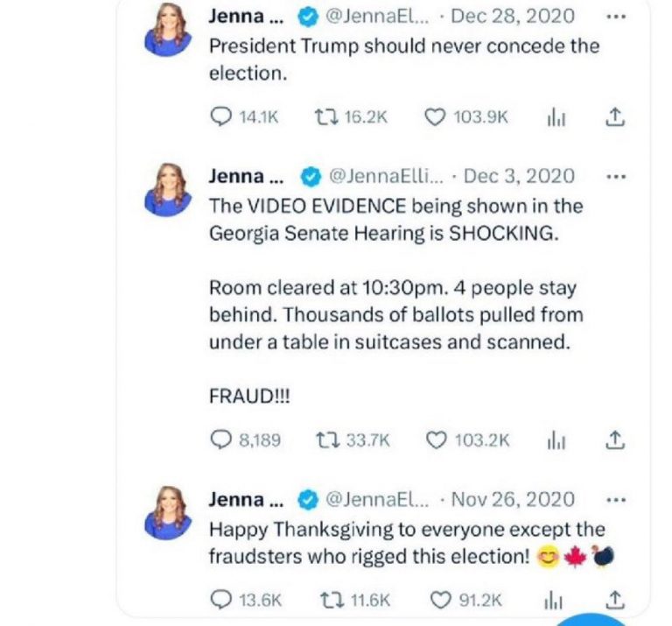Open the Dec 3, 2020 tweet timestamp
The image size is (672, 626).
[x=519, y=176]
